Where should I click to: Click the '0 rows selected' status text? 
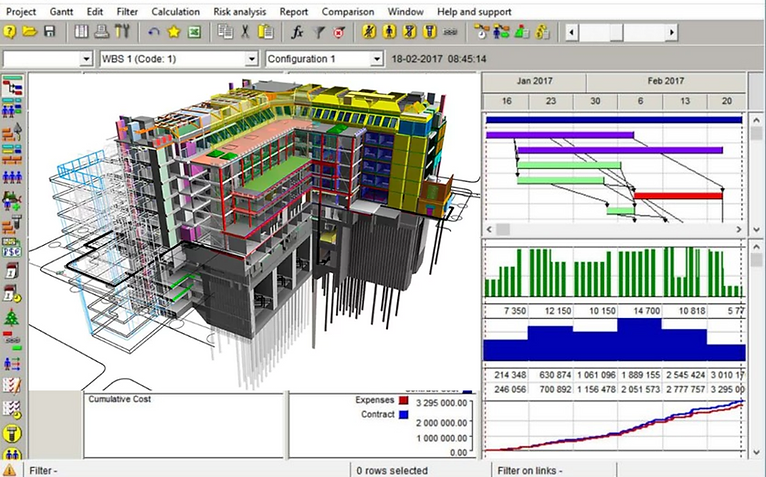[392, 471]
